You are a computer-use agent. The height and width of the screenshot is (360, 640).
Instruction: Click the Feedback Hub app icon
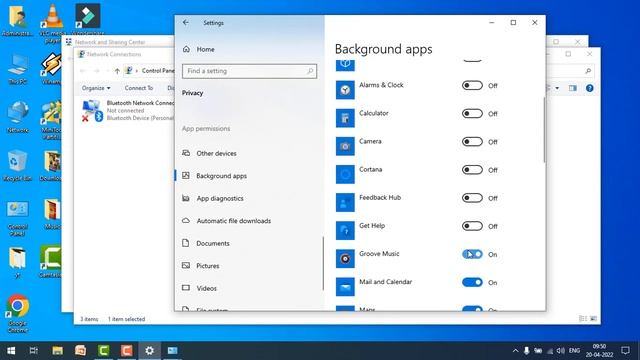pyautogui.click(x=345, y=202)
